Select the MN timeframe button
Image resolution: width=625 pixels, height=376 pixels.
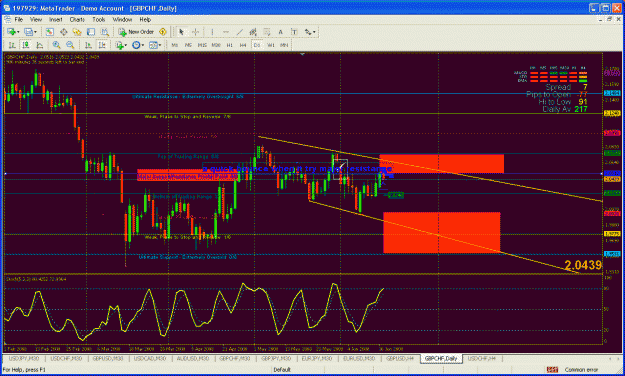coord(284,45)
